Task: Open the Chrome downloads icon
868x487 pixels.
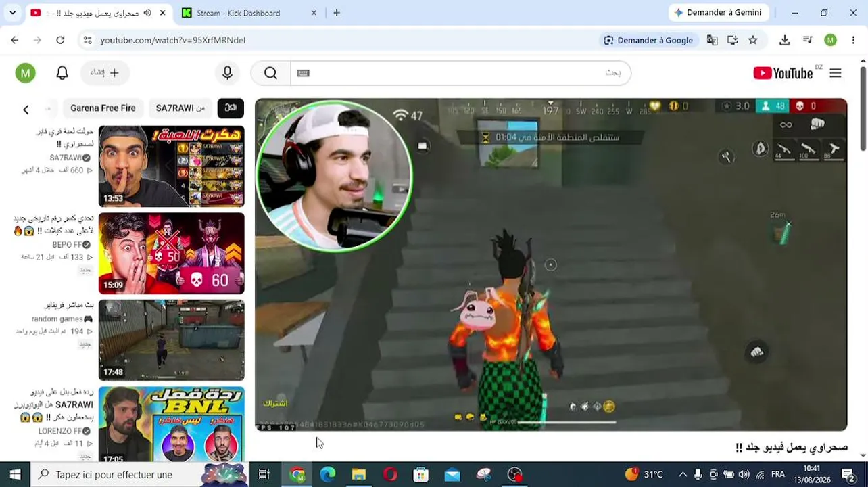Action: click(784, 40)
